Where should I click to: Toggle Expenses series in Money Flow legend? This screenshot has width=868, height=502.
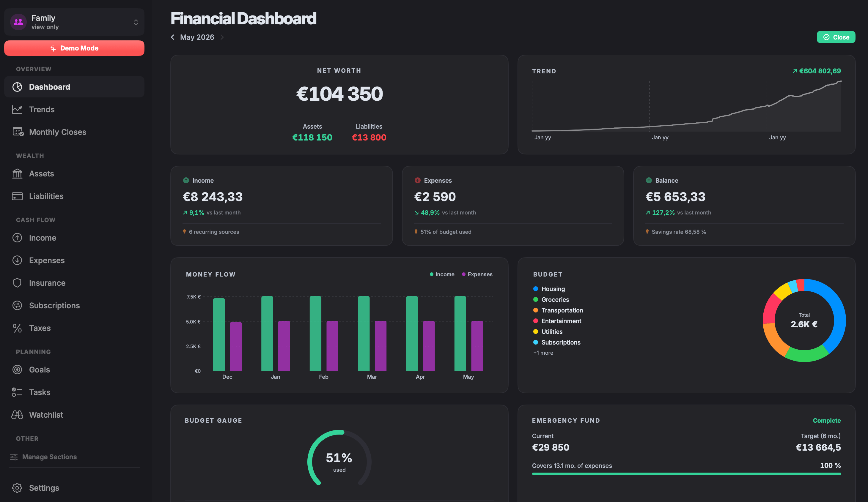coord(477,274)
